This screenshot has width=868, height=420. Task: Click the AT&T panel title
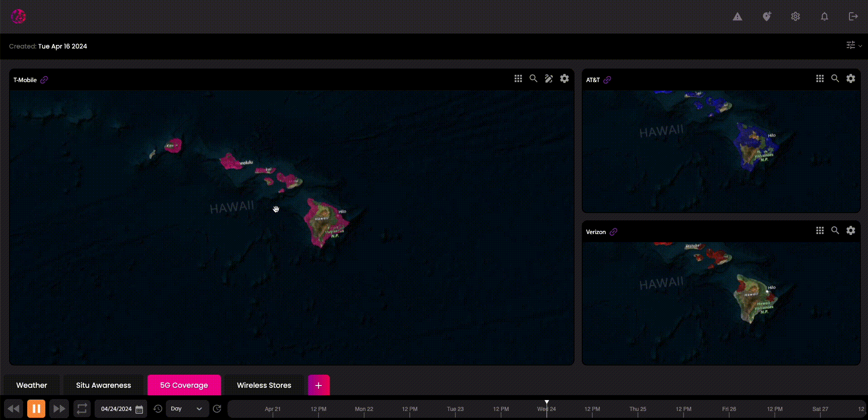pyautogui.click(x=593, y=80)
